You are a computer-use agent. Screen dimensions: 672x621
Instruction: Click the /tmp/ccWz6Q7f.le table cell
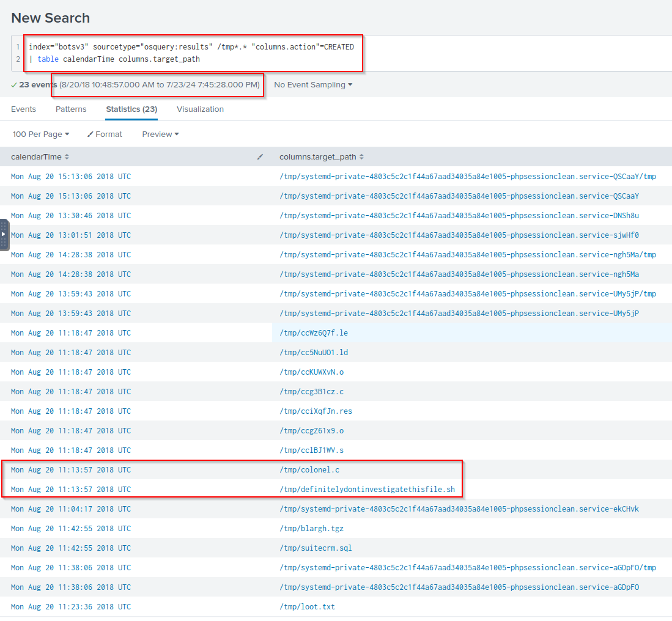click(x=313, y=333)
